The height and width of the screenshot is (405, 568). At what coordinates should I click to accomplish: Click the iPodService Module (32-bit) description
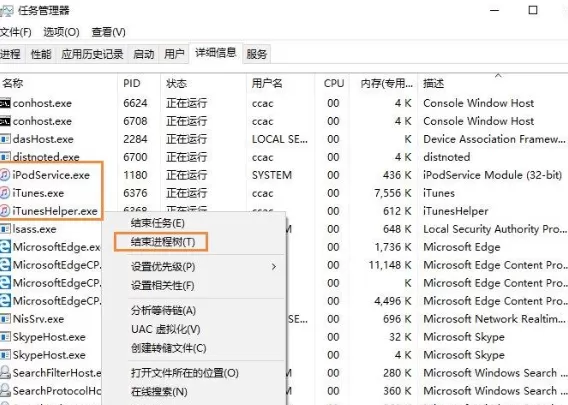[x=493, y=175]
